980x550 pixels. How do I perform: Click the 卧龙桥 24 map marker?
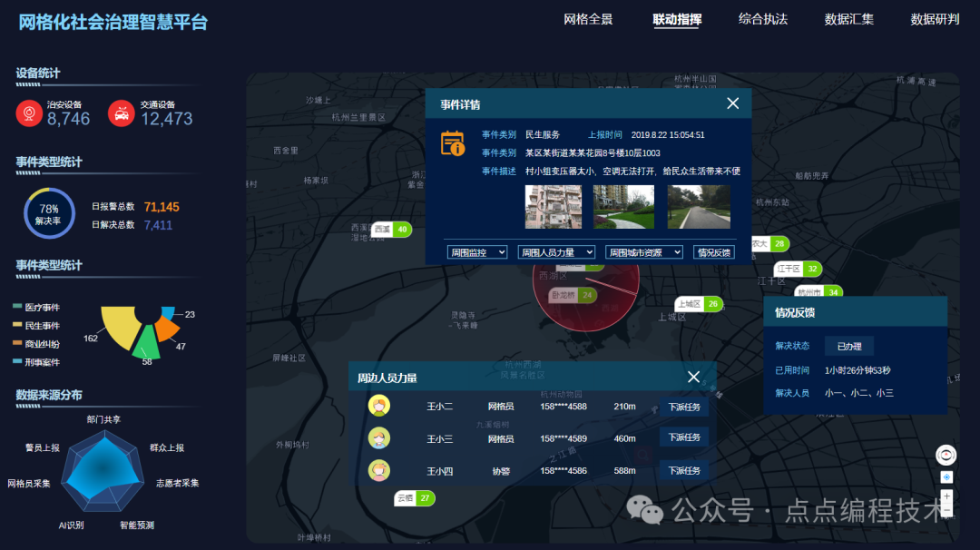click(573, 295)
